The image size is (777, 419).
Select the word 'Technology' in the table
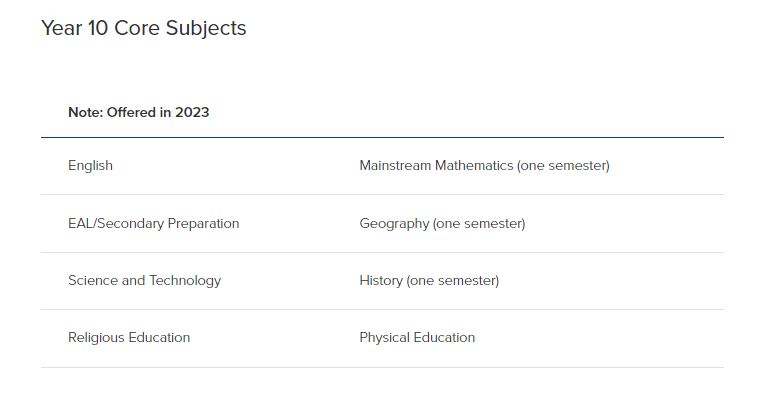(x=185, y=280)
